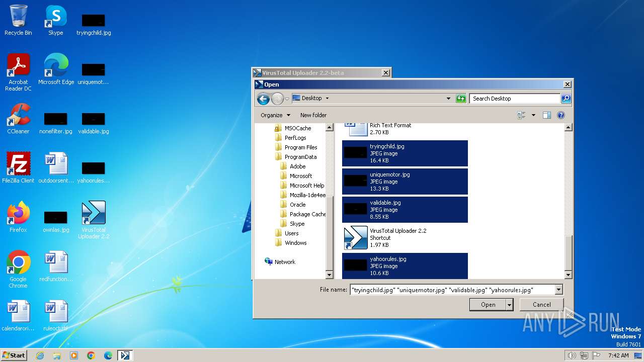Select tryingchild.jpg on the desktop

pyautogui.click(x=94, y=24)
